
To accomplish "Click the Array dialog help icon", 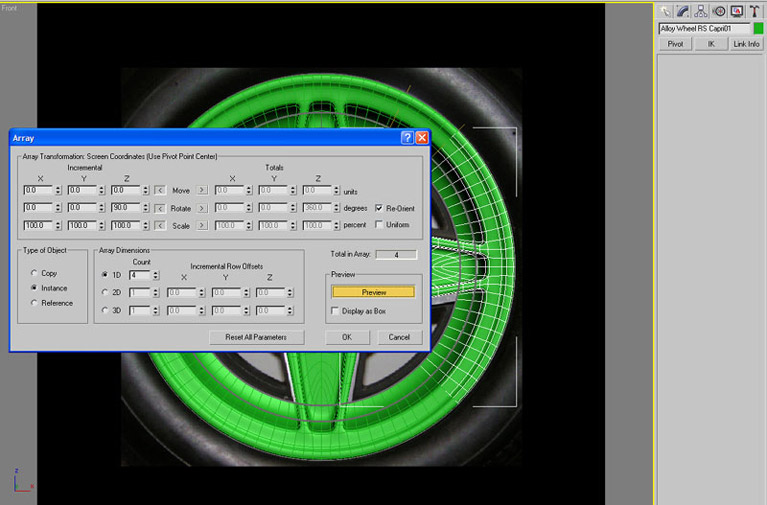I will [x=407, y=137].
